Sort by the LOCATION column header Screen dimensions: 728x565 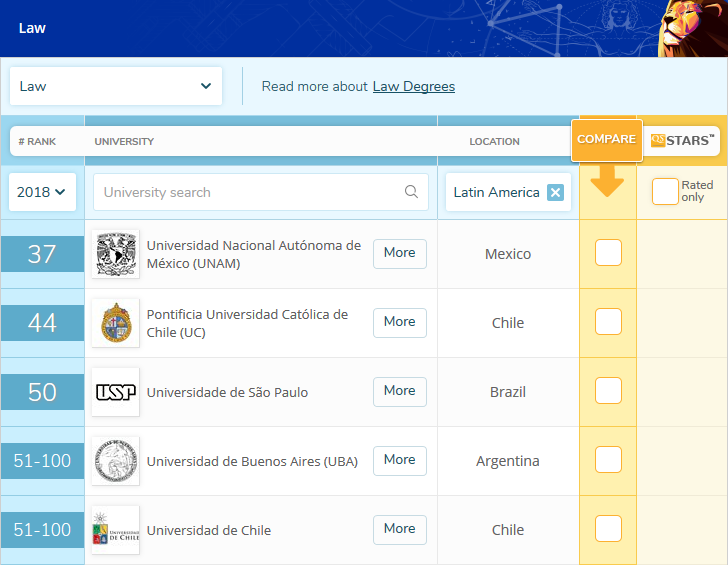pyautogui.click(x=494, y=142)
